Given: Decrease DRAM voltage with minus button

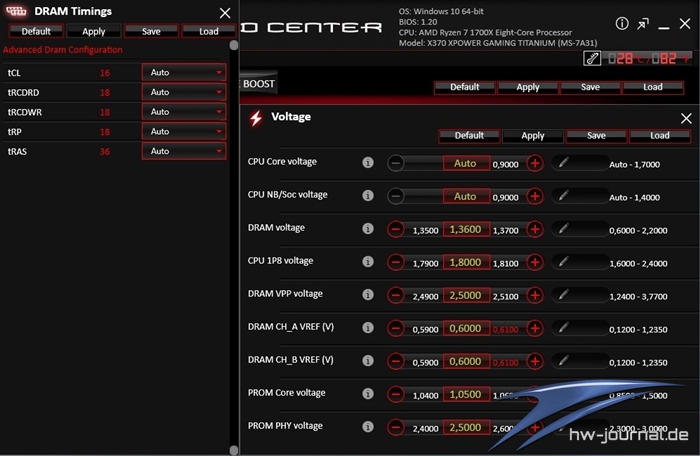Looking at the screenshot, I should click(396, 230).
